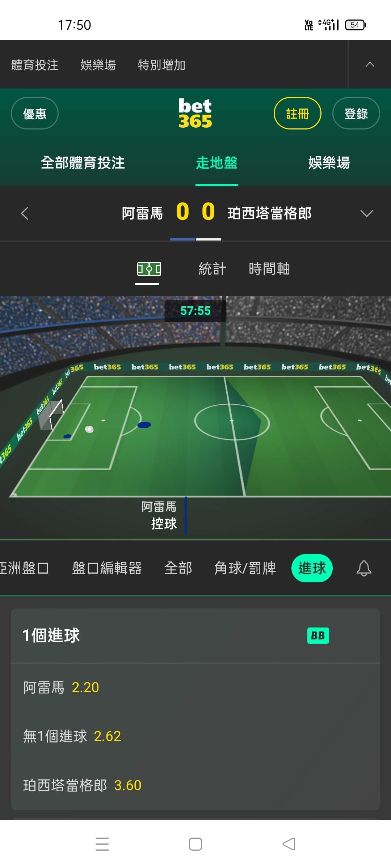Tap the 登錄 button
This screenshot has height=868, width=391.
point(356,113)
